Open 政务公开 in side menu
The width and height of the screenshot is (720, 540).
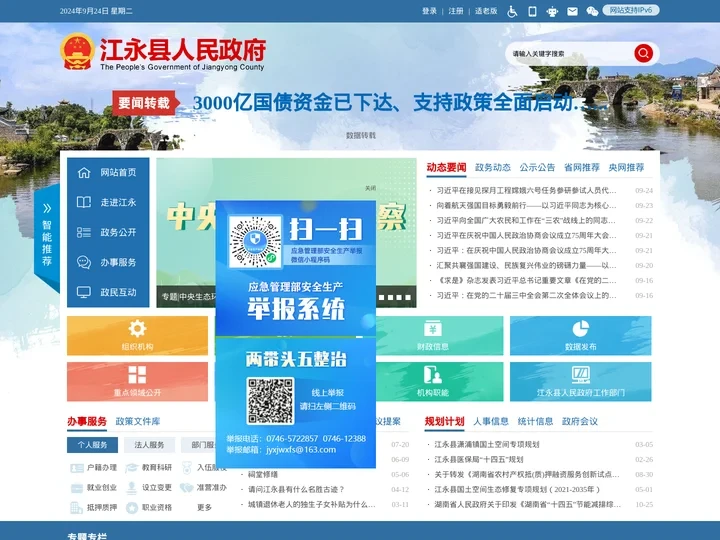click(x=108, y=232)
